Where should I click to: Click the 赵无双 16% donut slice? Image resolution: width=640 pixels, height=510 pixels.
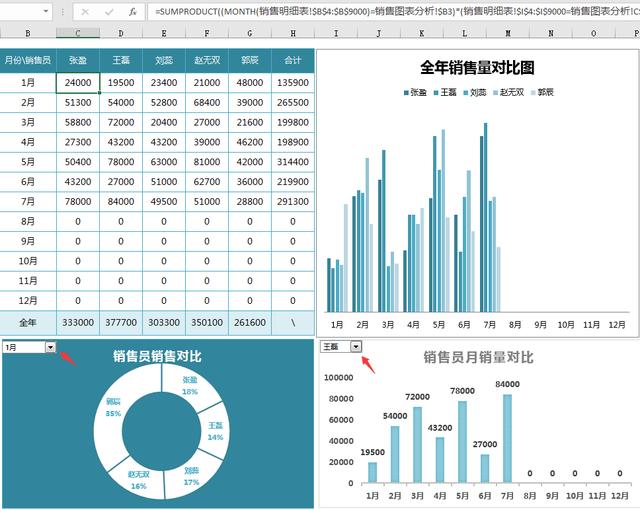139,480
